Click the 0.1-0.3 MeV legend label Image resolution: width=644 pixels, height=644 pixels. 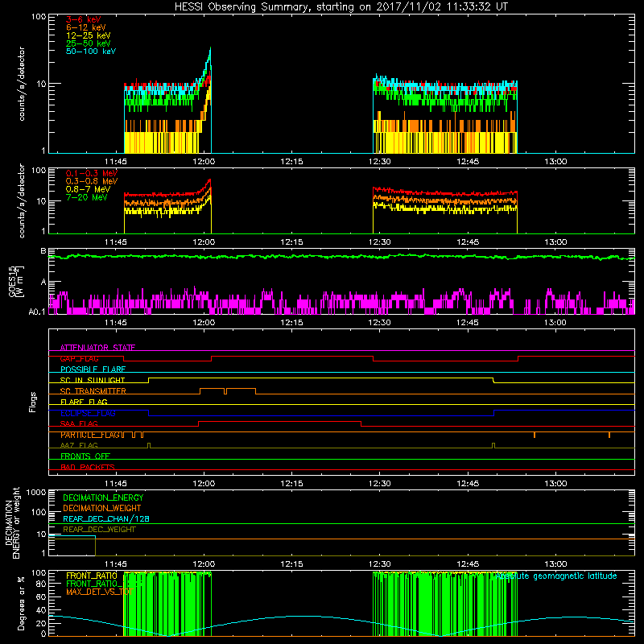click(x=92, y=173)
